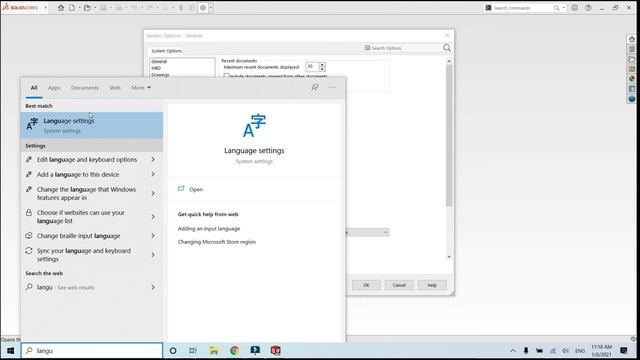Screen dimensions: 640x360
Task: Expand Edit language and keyboard options
Action: click(x=153, y=160)
